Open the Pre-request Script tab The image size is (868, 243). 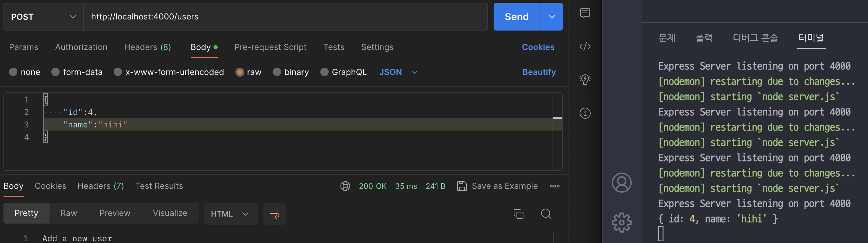coord(270,47)
